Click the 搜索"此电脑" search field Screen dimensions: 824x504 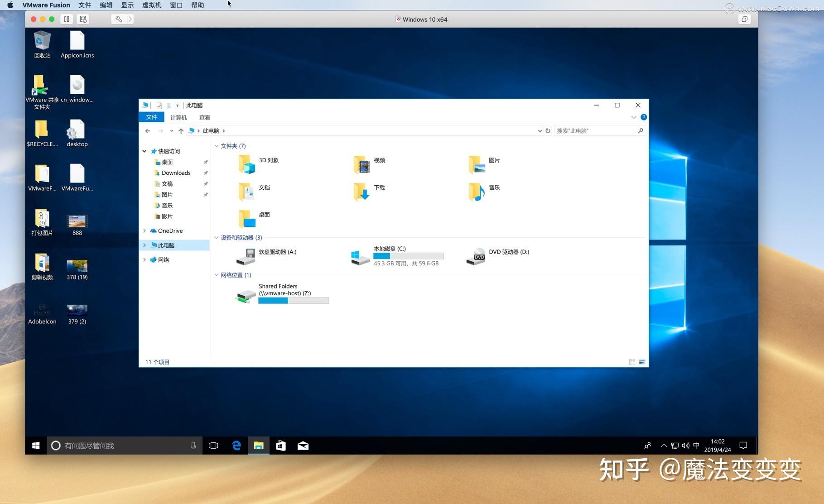coord(599,131)
